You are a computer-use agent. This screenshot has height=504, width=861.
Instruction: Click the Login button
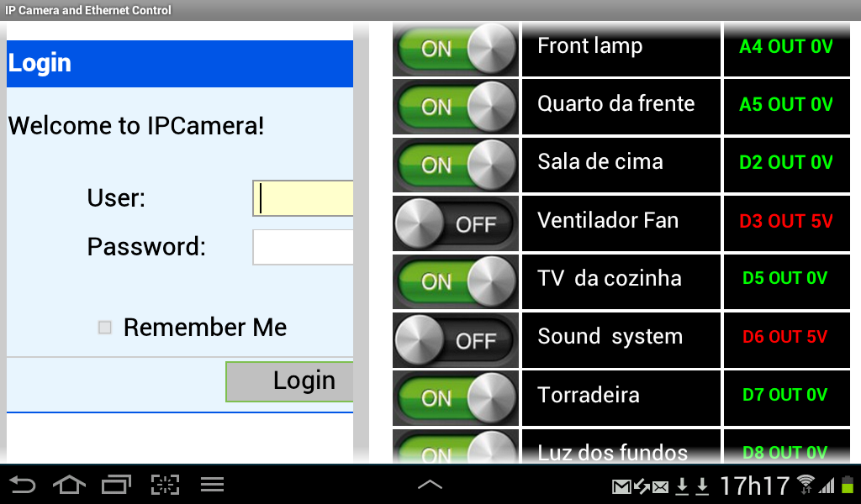pyautogui.click(x=289, y=381)
